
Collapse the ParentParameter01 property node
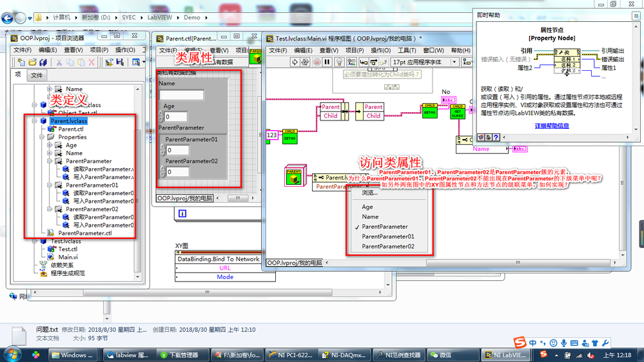coord(49,185)
